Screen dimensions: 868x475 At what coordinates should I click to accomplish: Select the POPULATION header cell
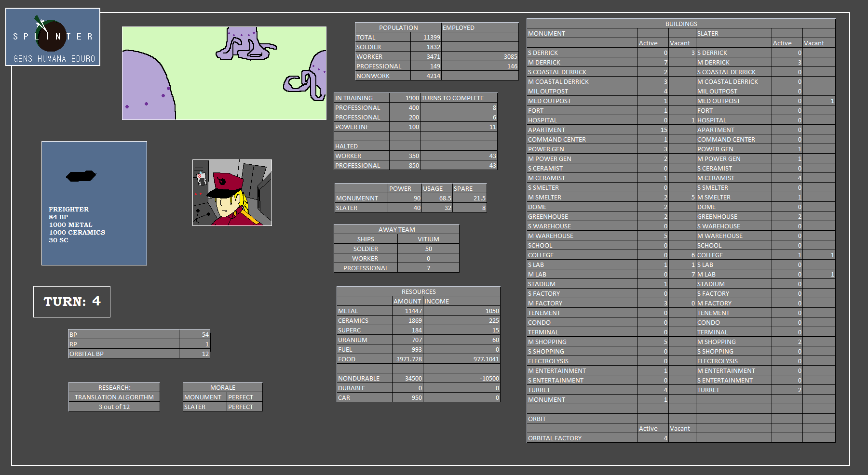[x=398, y=27]
